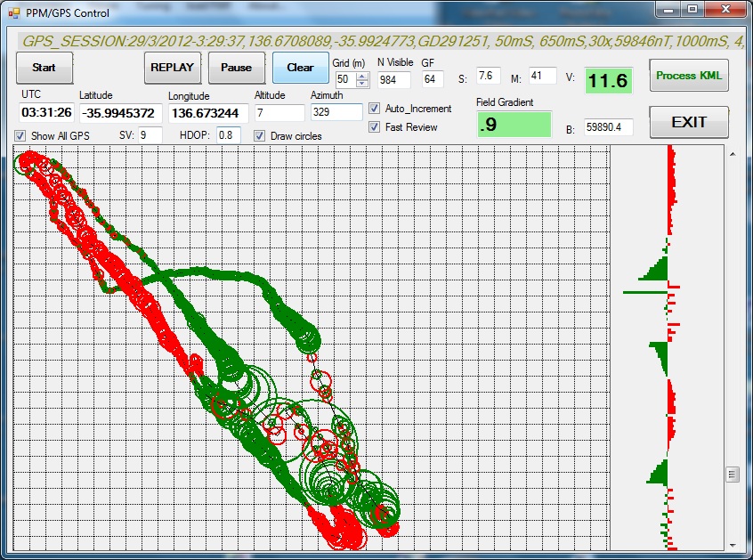The width and height of the screenshot is (753, 560).
Task: Toggle Show All GPS checkbox
Action: (x=20, y=136)
